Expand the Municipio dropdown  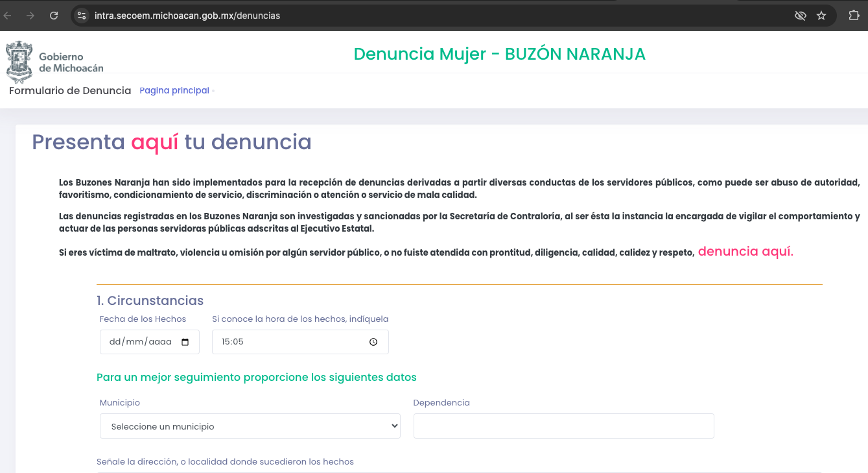[x=250, y=426]
